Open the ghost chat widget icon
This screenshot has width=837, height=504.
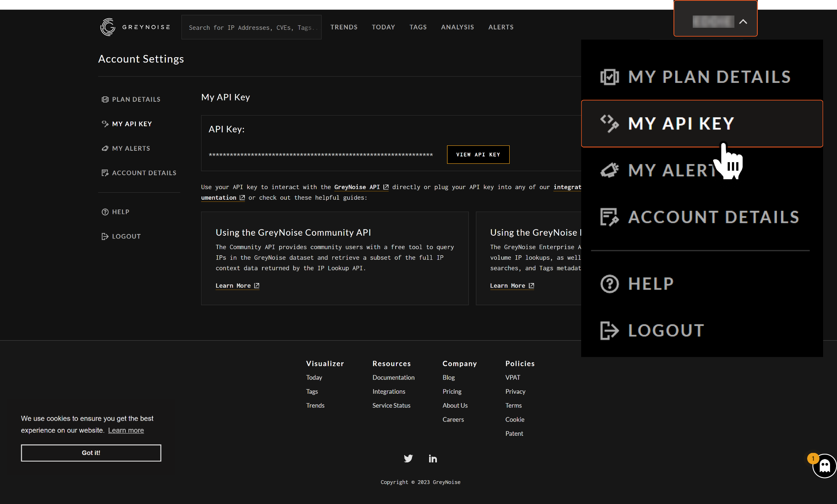pyautogui.click(x=825, y=466)
